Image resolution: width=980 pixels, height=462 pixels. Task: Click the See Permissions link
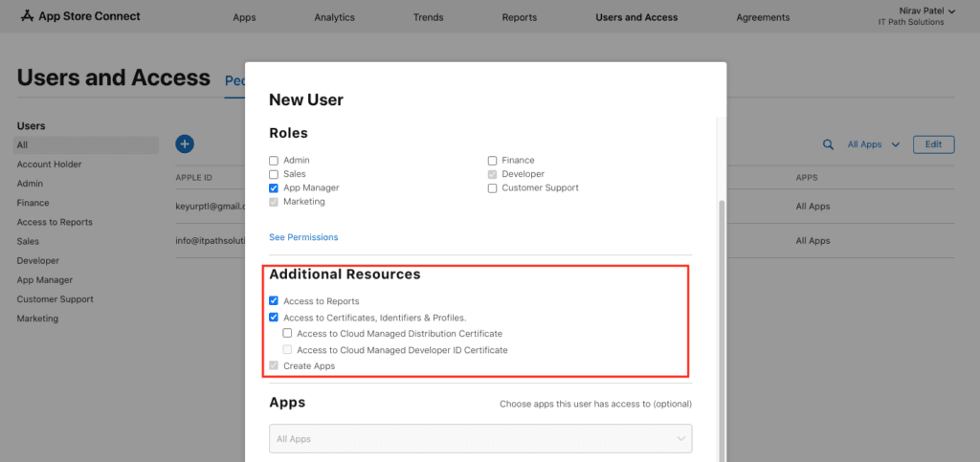point(303,237)
